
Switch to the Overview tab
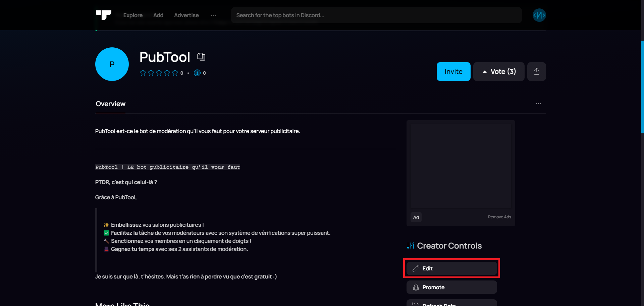click(110, 104)
